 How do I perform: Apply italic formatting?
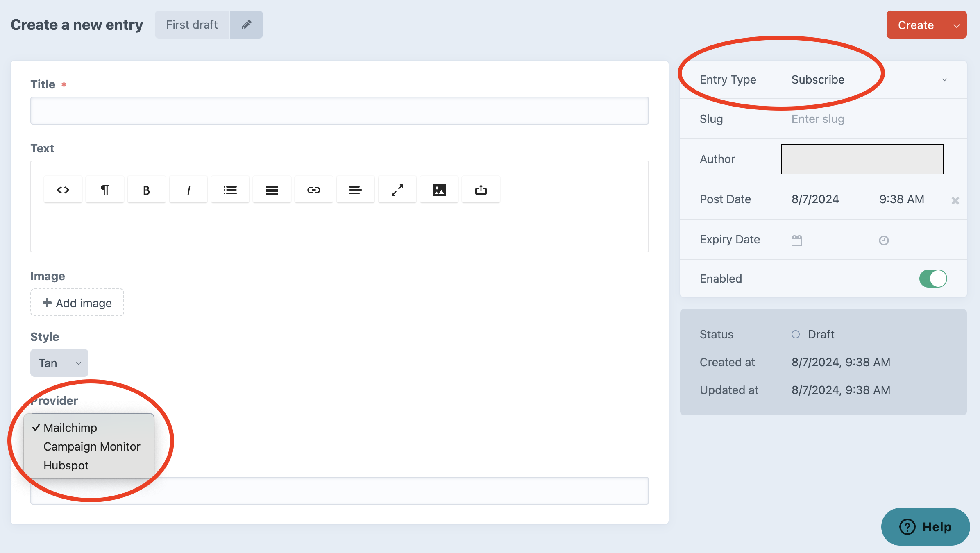(188, 190)
